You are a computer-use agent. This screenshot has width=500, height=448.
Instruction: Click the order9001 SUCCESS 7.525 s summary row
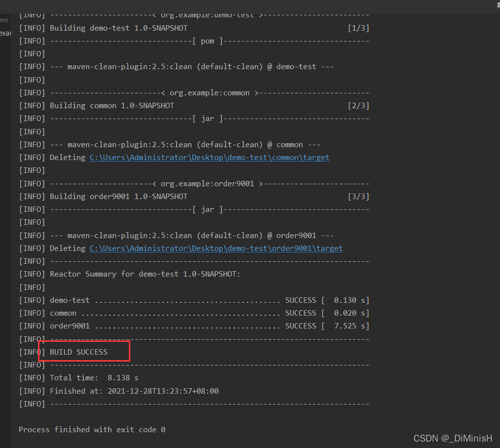[x=194, y=326]
